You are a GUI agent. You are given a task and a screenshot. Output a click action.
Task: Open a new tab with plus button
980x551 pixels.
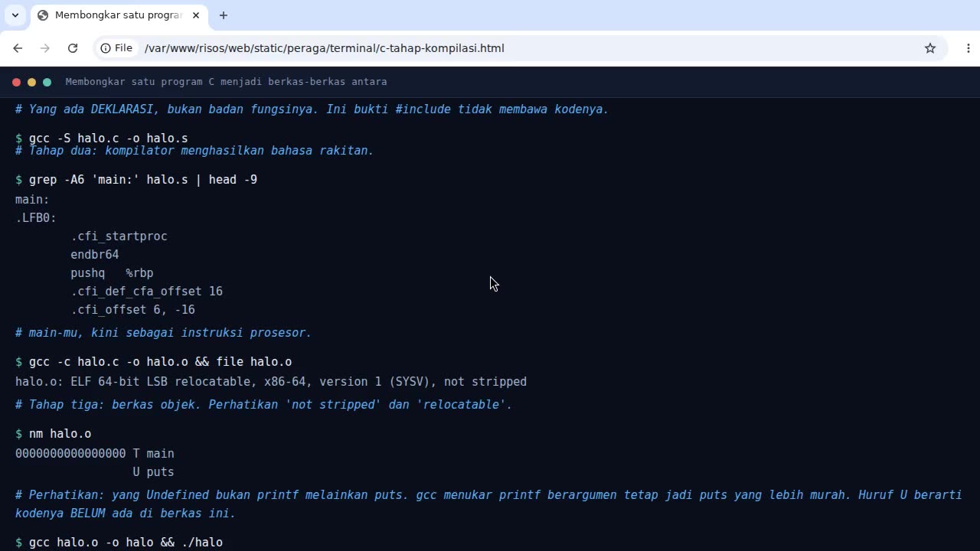224,15
